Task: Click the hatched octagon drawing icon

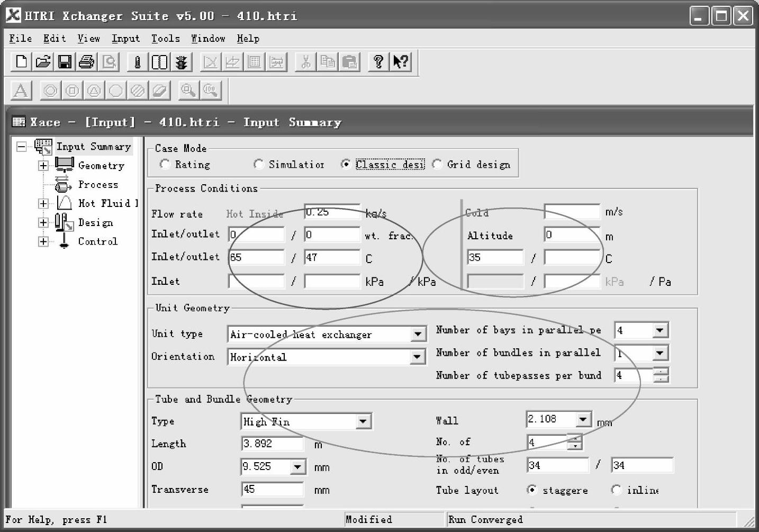Action: coord(138,91)
